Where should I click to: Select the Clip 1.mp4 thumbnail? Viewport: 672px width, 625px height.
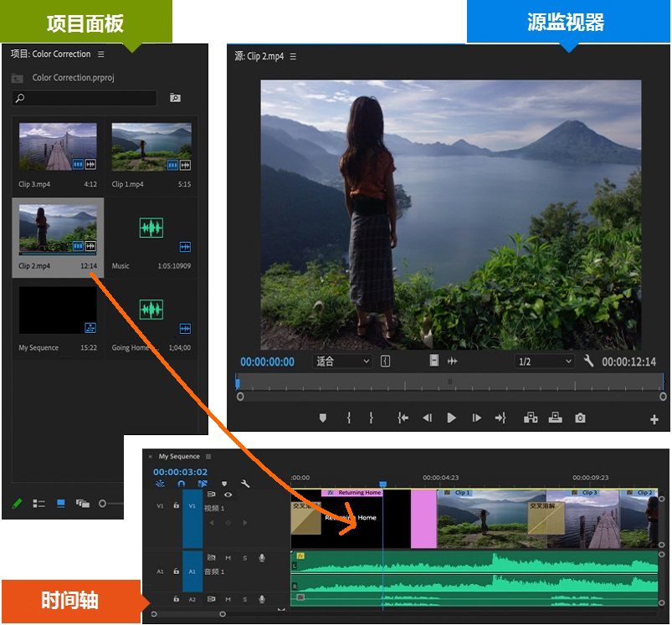click(151, 146)
